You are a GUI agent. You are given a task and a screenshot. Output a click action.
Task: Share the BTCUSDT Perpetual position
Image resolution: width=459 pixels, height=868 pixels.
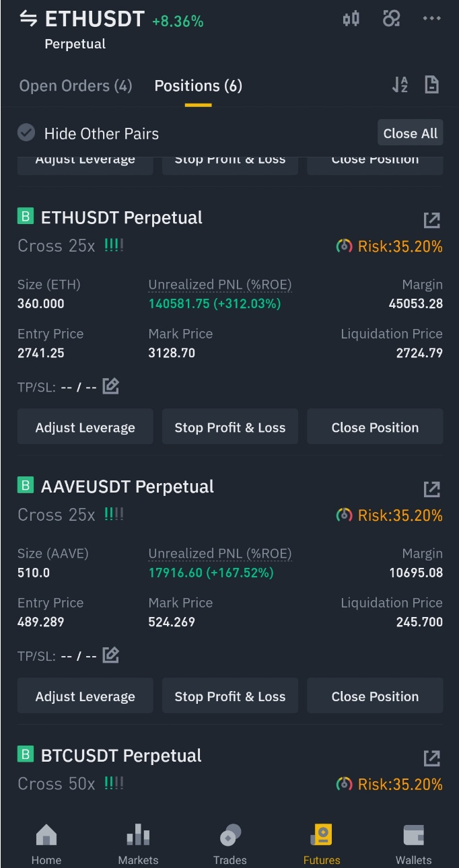pyautogui.click(x=431, y=758)
